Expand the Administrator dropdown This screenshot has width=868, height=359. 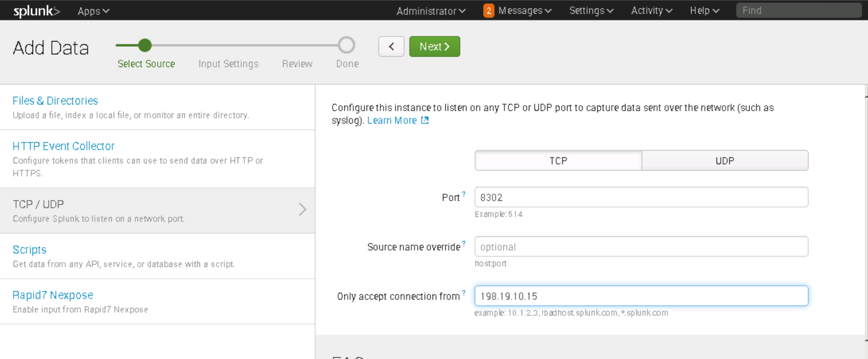tap(431, 11)
